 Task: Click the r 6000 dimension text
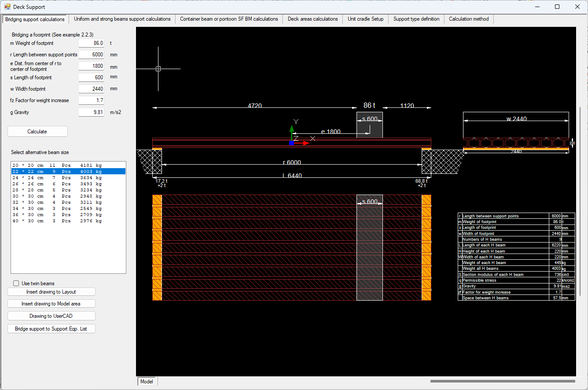tap(292, 162)
